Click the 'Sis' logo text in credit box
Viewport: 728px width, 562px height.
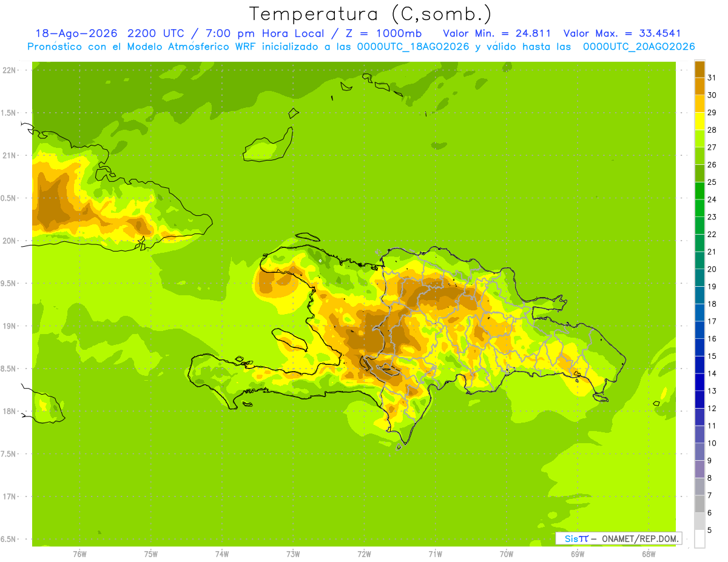click(x=571, y=538)
